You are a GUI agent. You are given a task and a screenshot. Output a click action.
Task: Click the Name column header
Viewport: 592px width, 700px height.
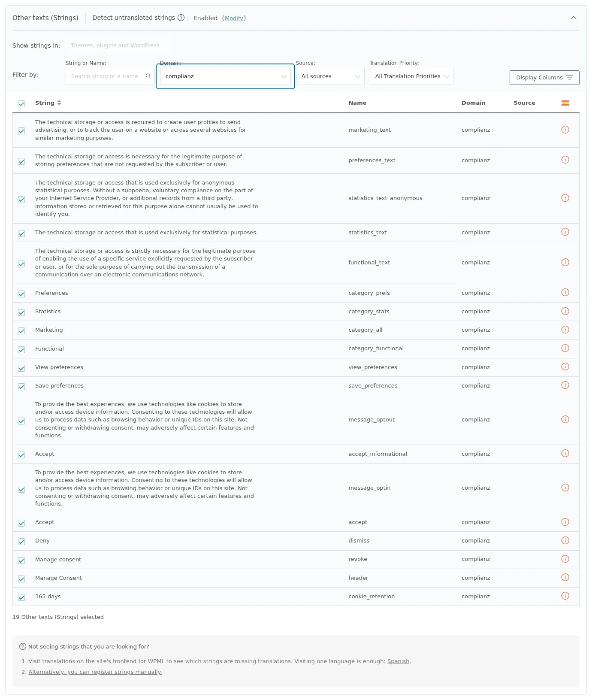[357, 103]
